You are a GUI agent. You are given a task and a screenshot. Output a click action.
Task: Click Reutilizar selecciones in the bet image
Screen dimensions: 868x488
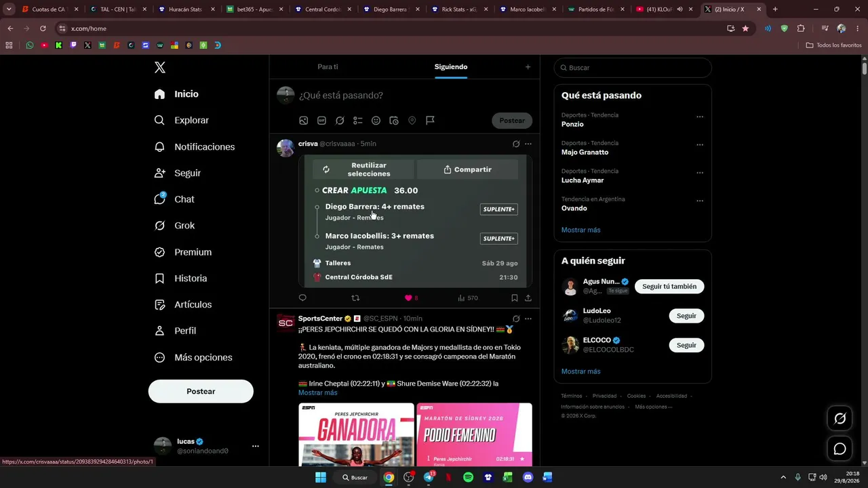363,169
